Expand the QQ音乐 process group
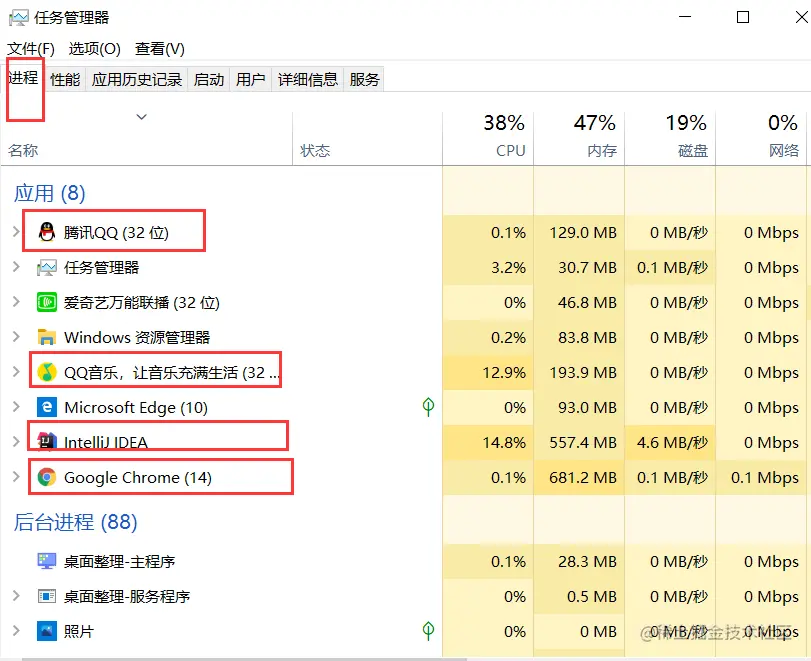Image resolution: width=811 pixels, height=661 pixels. [17, 372]
